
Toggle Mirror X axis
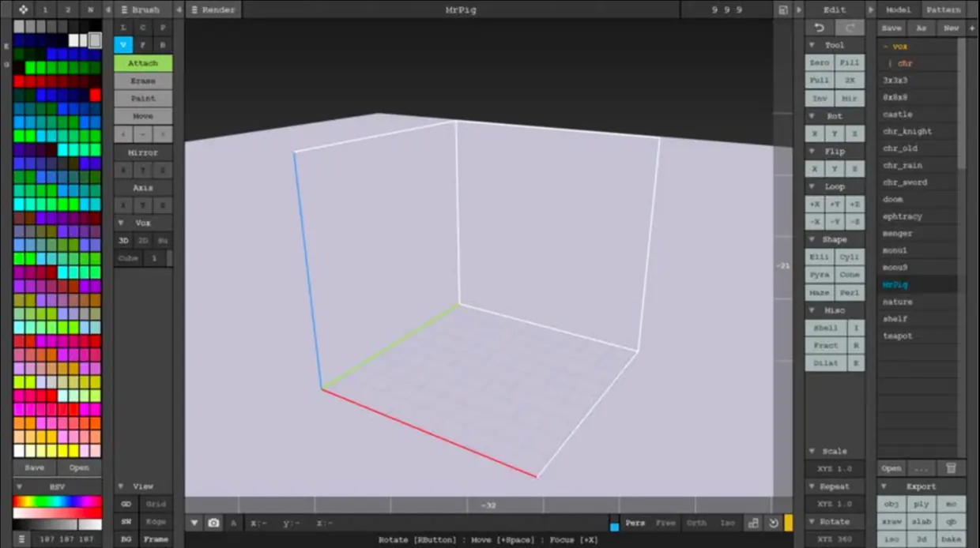124,170
